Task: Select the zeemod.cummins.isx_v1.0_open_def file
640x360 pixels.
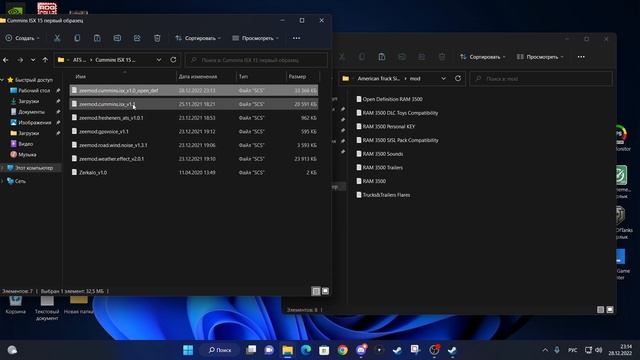Action: (194, 90)
